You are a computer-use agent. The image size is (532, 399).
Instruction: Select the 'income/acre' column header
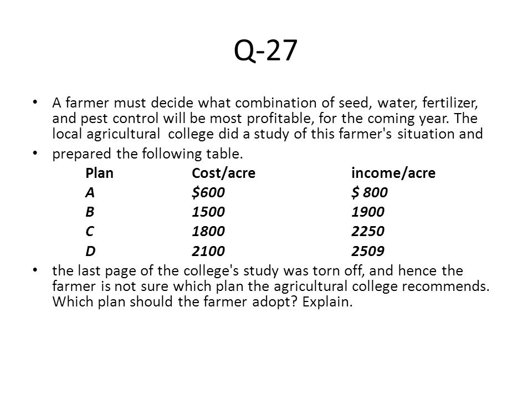coord(393,173)
